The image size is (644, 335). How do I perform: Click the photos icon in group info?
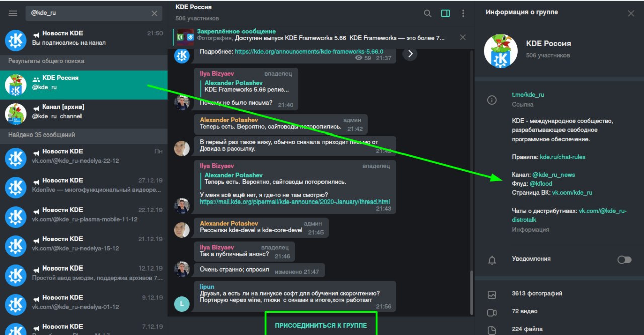point(492,295)
